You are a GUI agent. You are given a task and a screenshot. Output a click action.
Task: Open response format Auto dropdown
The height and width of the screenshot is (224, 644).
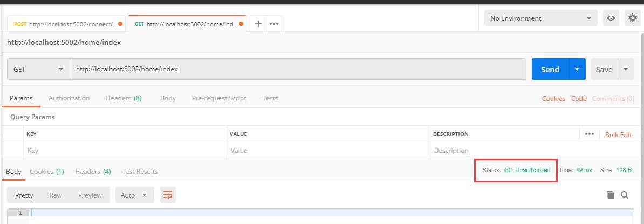pyautogui.click(x=134, y=195)
